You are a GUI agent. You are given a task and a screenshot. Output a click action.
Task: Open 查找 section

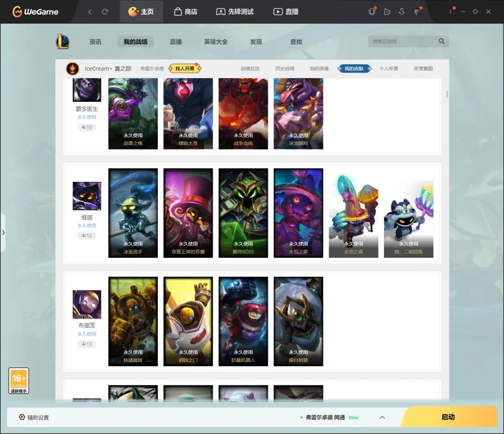[x=296, y=42]
